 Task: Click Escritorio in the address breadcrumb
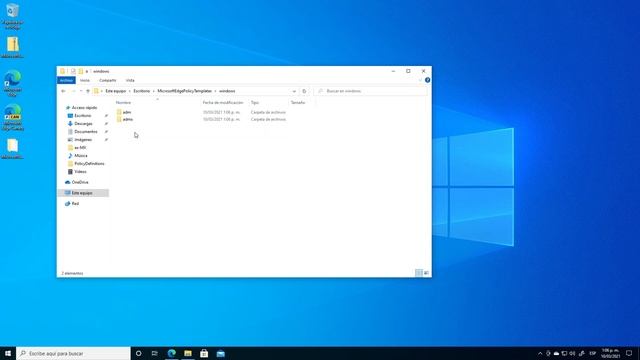pos(142,91)
